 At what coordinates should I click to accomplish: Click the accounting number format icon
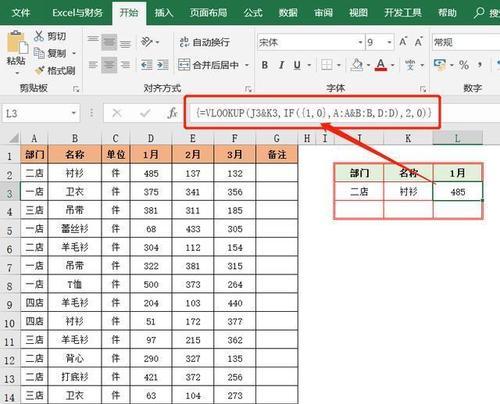tap(440, 65)
